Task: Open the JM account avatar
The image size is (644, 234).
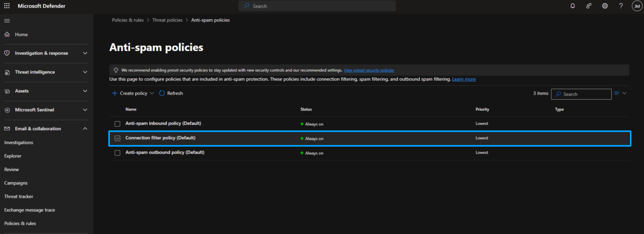Action: tap(637, 6)
